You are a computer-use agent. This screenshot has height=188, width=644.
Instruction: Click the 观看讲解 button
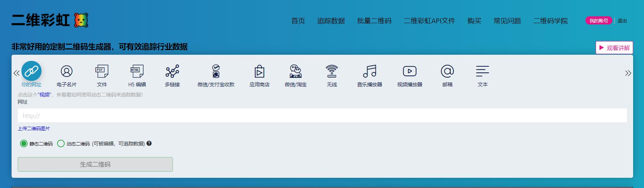(x=614, y=48)
